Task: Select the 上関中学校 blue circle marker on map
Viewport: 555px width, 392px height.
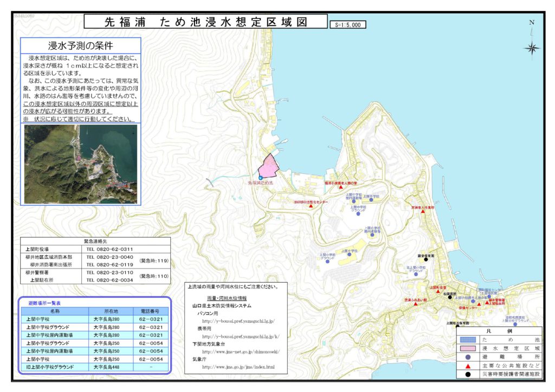Action: point(371,200)
